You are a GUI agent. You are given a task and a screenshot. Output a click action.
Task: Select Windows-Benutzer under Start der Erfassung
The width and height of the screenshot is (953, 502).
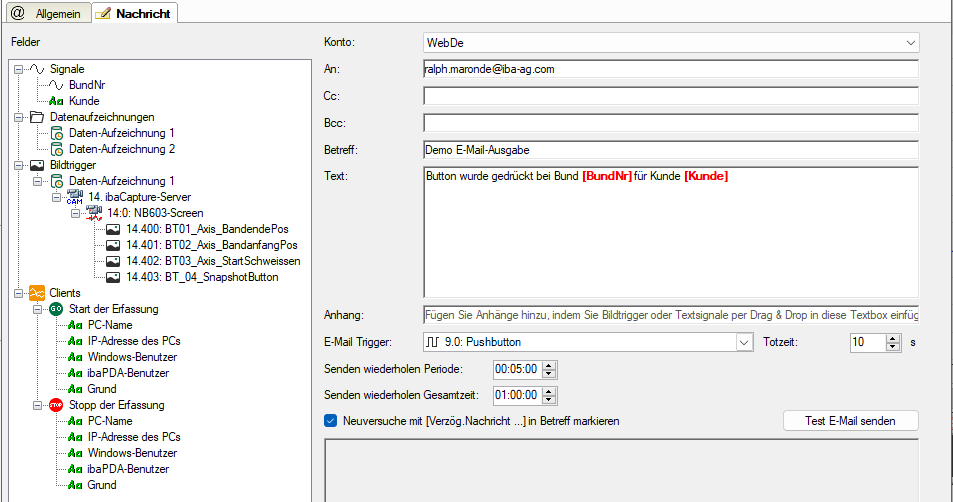pyautogui.click(x=132, y=357)
